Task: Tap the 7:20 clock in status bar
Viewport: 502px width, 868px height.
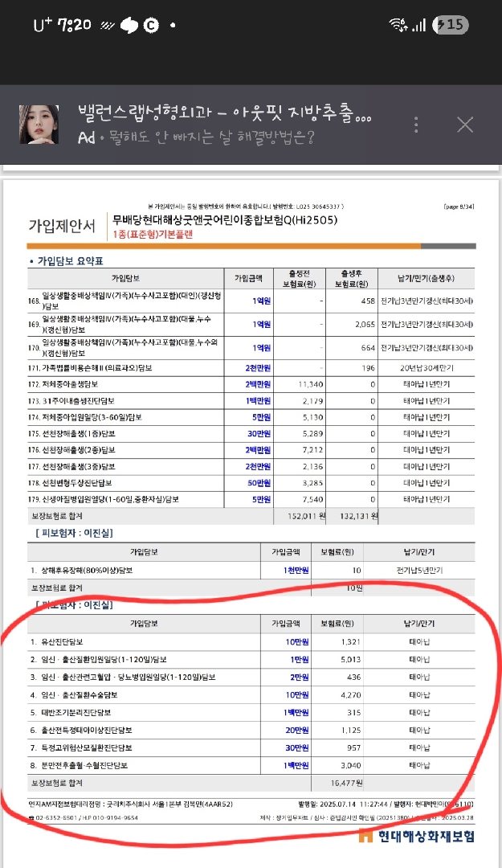Action: click(75, 25)
